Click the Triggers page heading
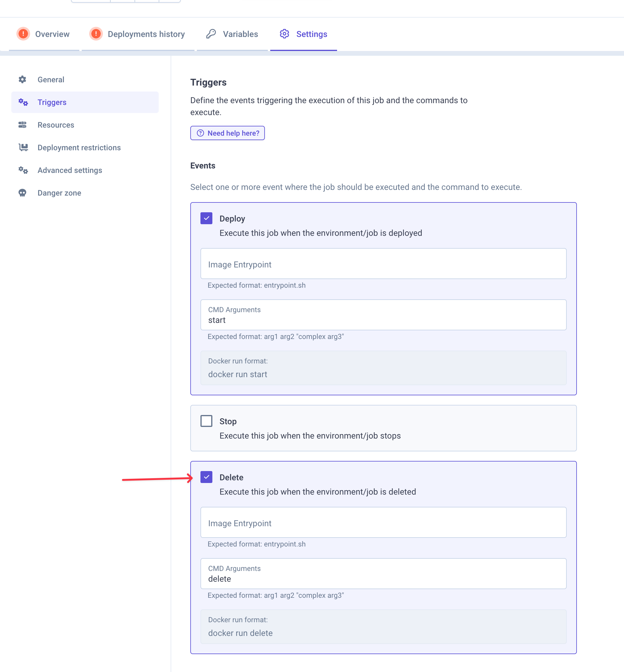This screenshot has height=672, width=624. 208,82
